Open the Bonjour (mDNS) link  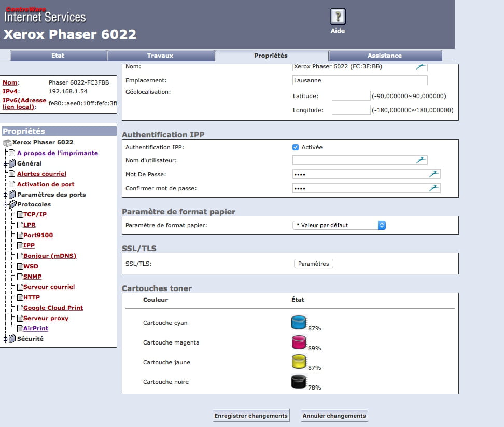tap(50, 256)
